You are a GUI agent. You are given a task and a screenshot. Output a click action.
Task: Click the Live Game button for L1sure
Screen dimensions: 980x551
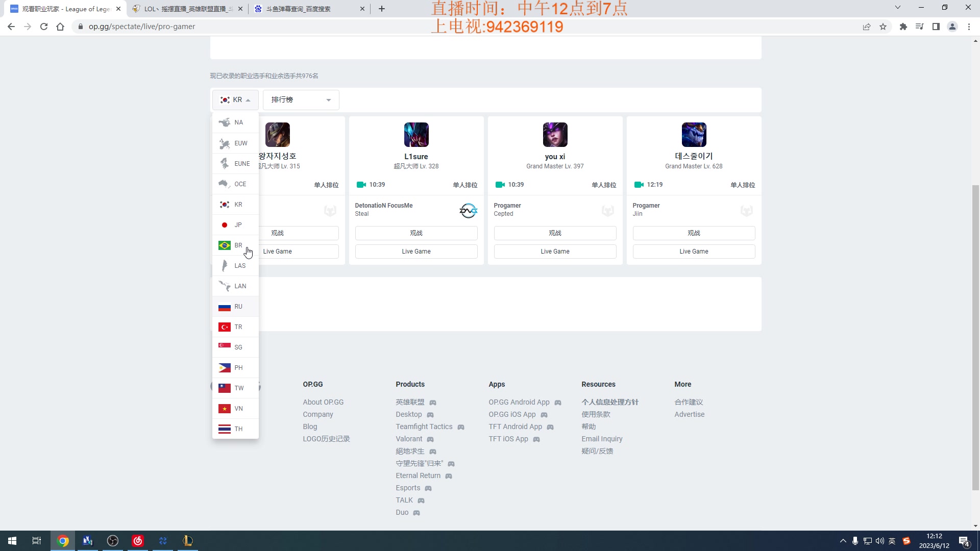[x=416, y=252]
